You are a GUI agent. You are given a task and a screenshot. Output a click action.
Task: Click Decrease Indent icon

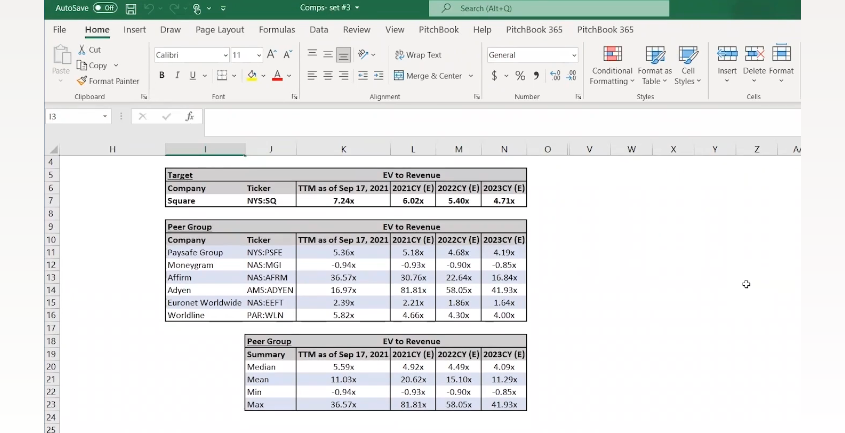(x=363, y=75)
